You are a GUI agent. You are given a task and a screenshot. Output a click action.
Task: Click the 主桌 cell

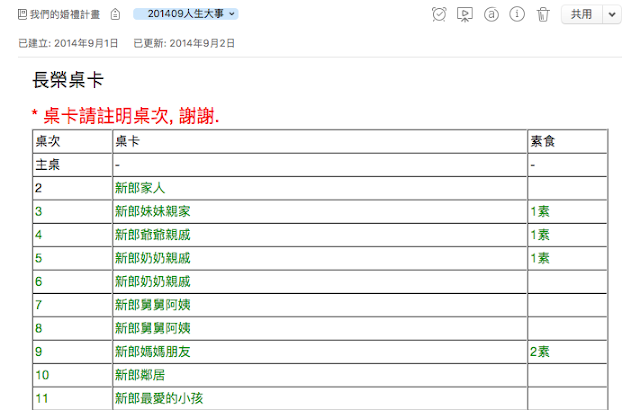click(x=72, y=165)
